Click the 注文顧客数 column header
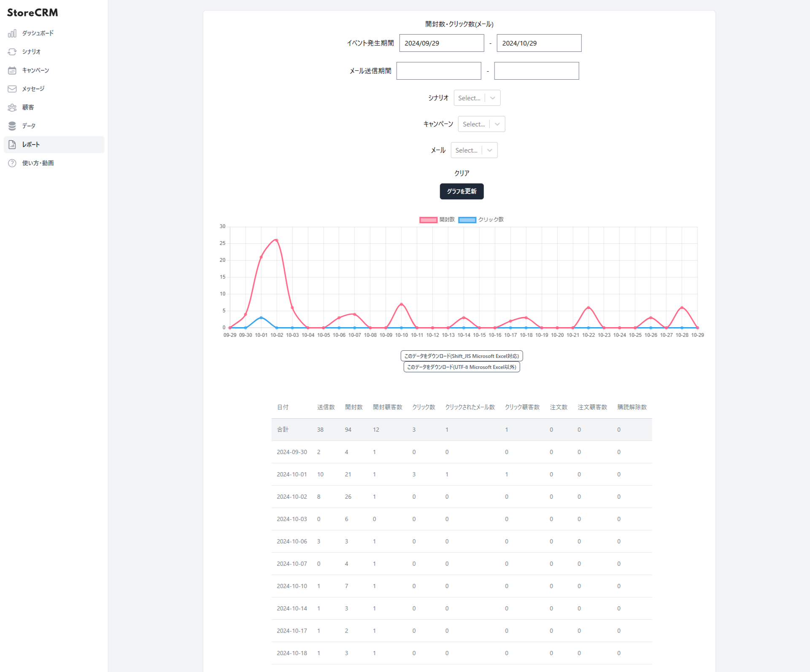 (x=593, y=407)
